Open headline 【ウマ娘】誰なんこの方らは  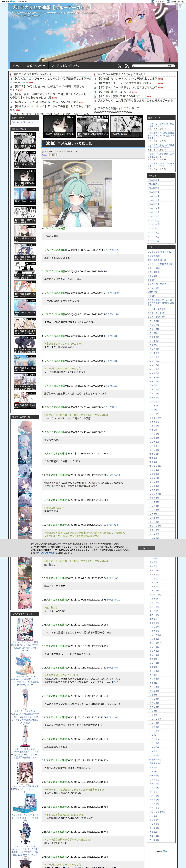[x=115, y=92]
